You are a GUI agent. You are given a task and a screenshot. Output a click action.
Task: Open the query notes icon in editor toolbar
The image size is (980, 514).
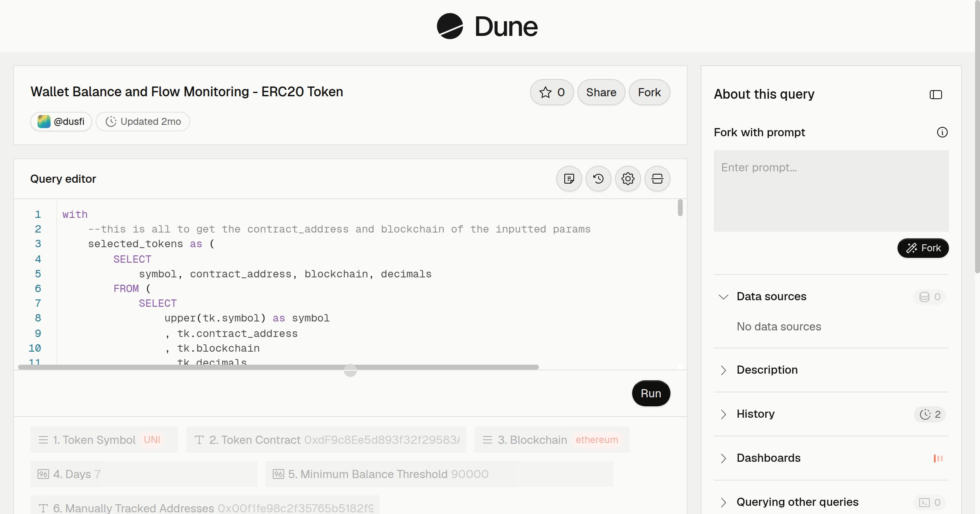point(569,179)
